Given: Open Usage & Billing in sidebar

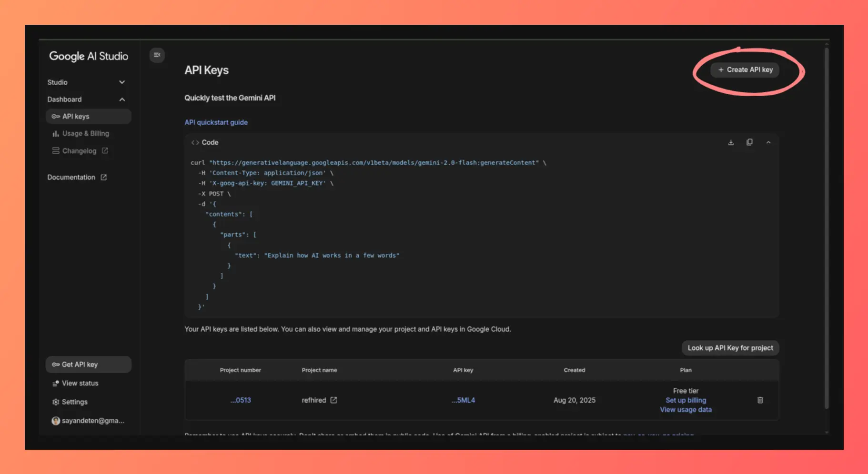Looking at the screenshot, I should [x=85, y=134].
